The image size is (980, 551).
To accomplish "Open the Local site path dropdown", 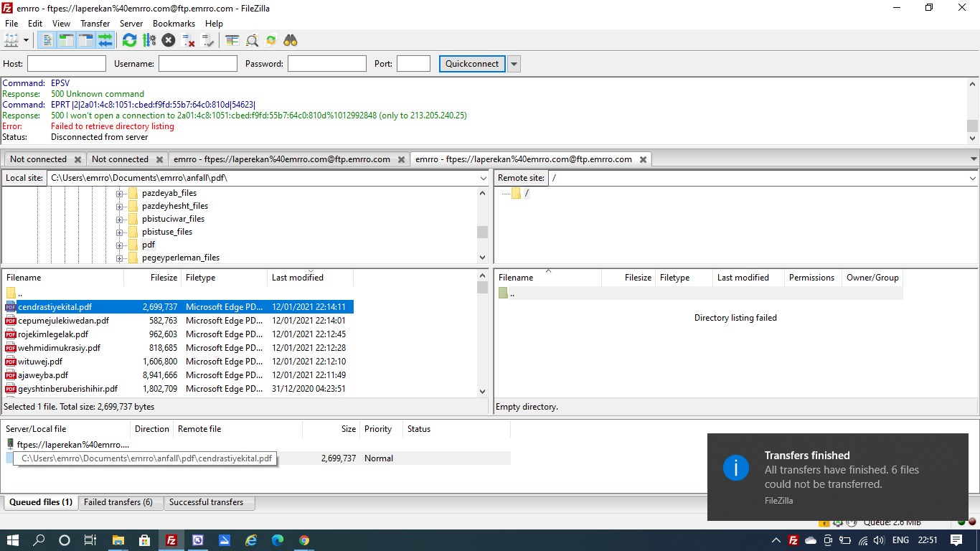I will click(x=484, y=178).
